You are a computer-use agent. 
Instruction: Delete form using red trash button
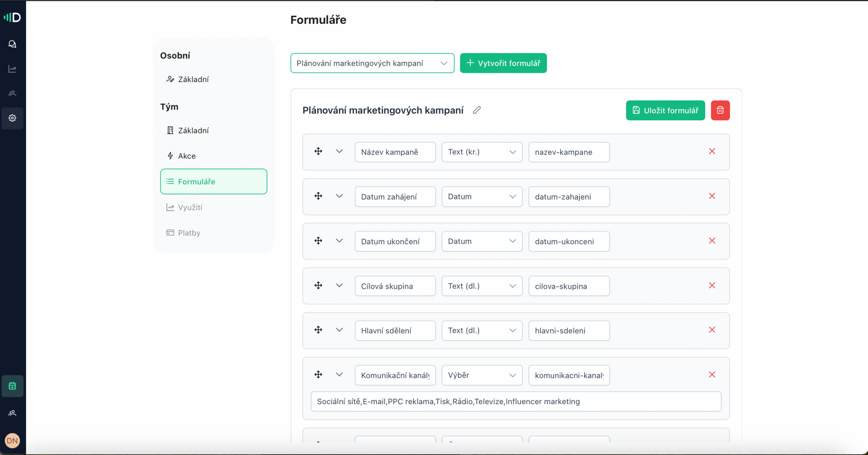(720, 110)
